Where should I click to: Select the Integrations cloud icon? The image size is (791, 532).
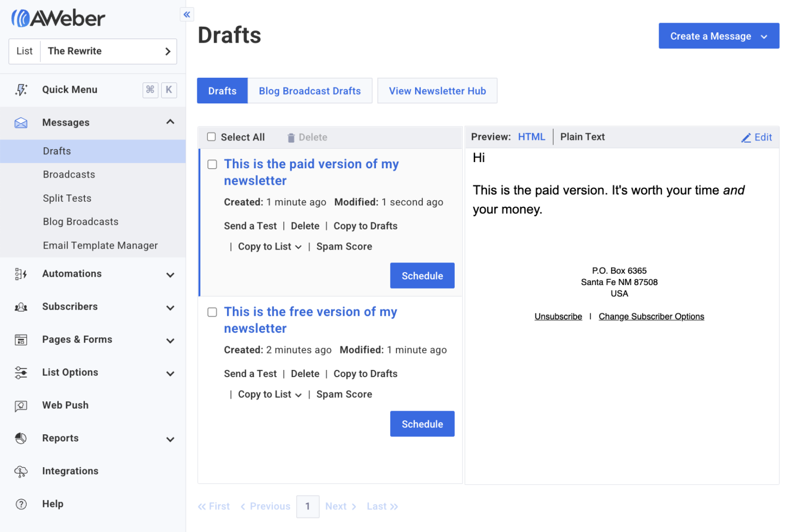pos(21,471)
